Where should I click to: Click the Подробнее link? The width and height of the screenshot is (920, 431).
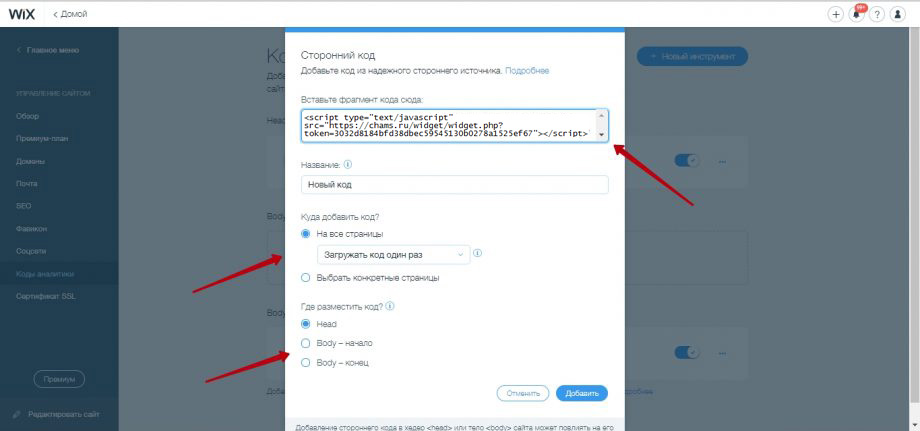pyautogui.click(x=527, y=71)
